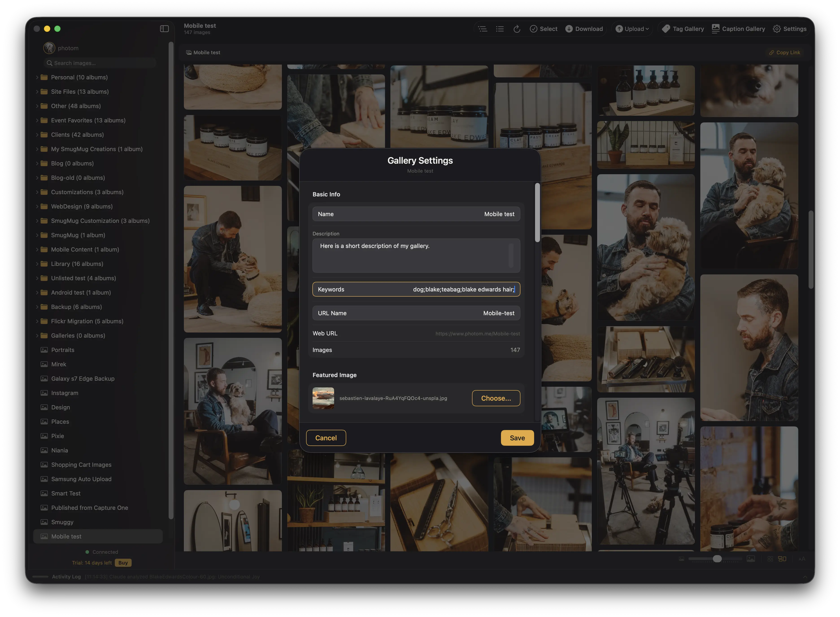The image size is (840, 617).
Task: Select the Smart Test album
Action: tap(65, 493)
